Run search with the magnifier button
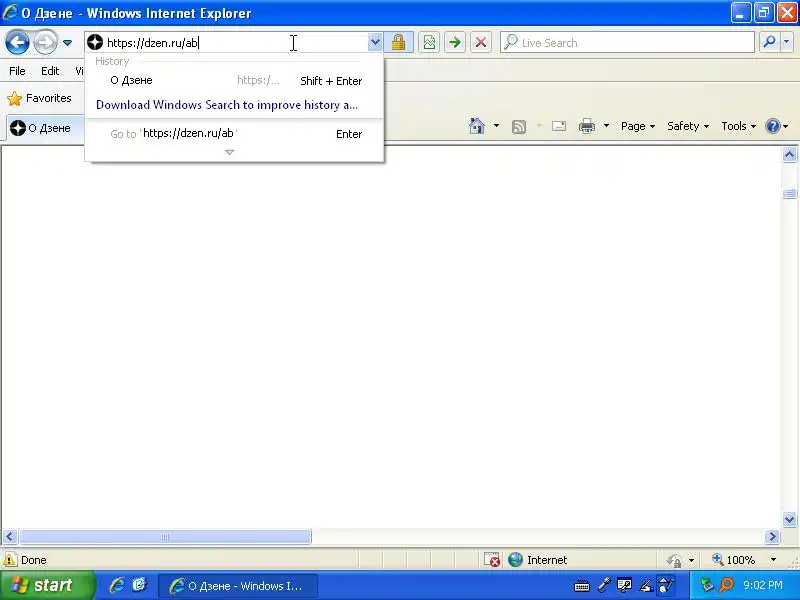This screenshot has height=600, width=800. click(x=769, y=42)
